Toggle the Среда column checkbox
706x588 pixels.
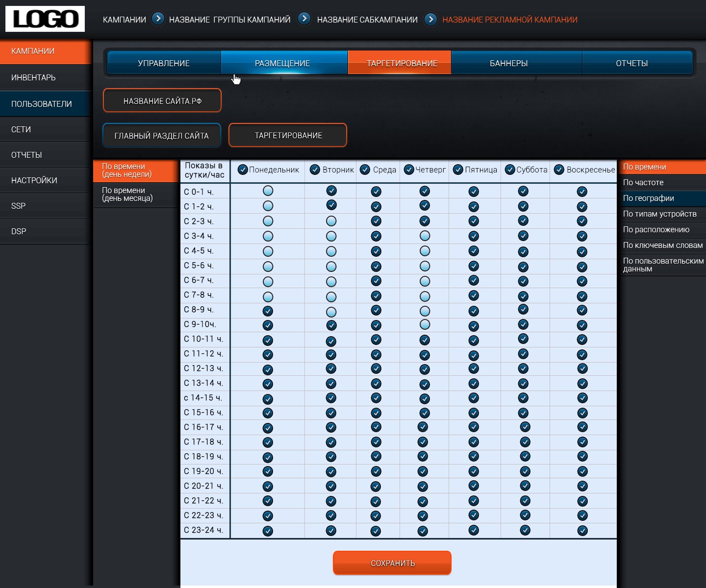tap(365, 170)
